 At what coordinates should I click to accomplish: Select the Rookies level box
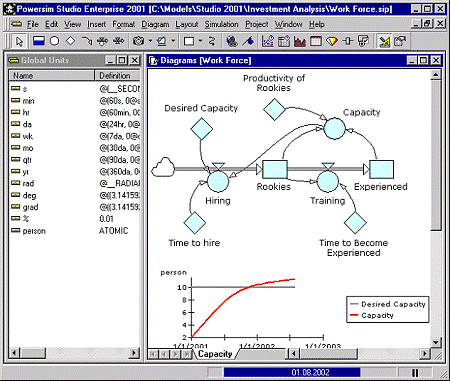pos(275,169)
